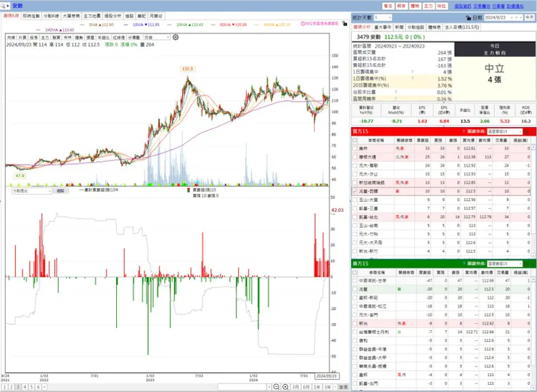Switch to the 分點K線 tab
The width and height of the screenshot is (537, 392).
tap(51, 16)
